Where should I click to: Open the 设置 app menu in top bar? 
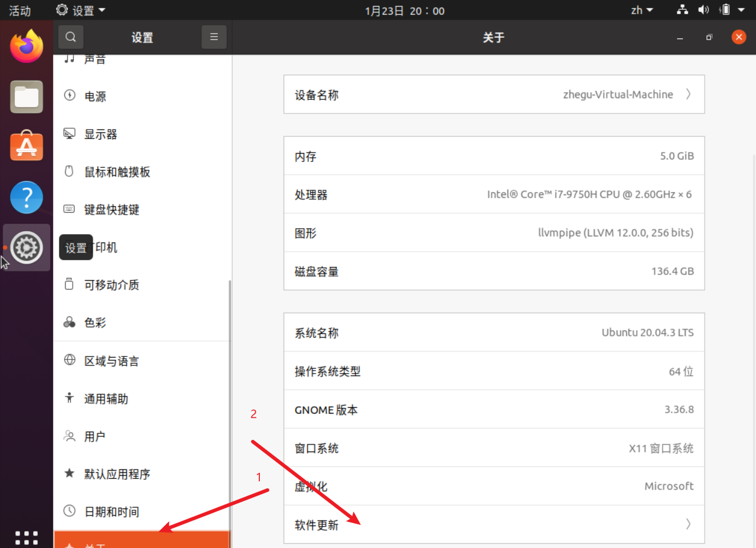pos(81,10)
